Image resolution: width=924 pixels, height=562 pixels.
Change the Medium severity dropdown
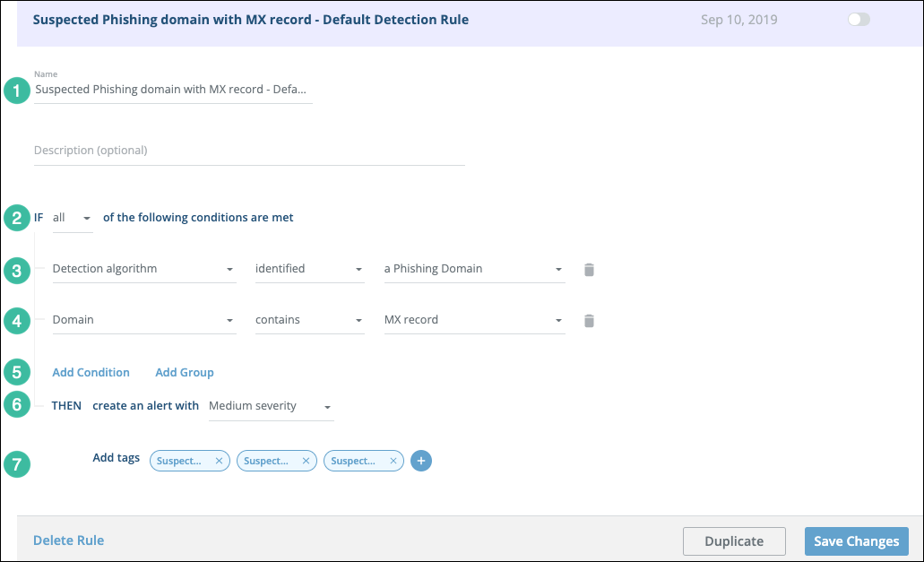(x=270, y=406)
